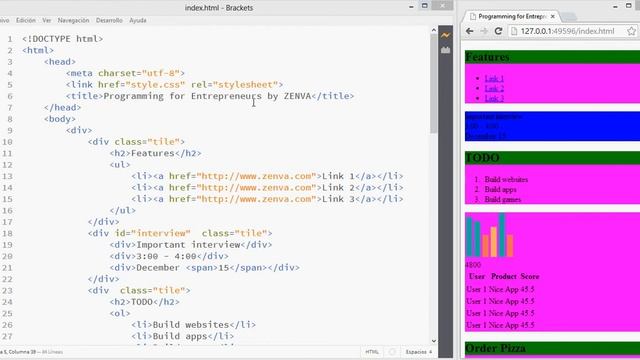This screenshot has width=640, height=360.
Task: Open Link 2 in the webpage
Action: [494, 88]
